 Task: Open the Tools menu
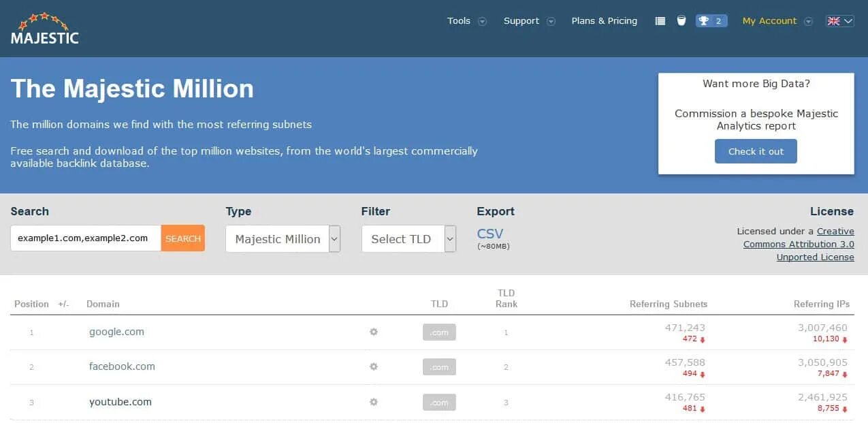click(x=459, y=21)
